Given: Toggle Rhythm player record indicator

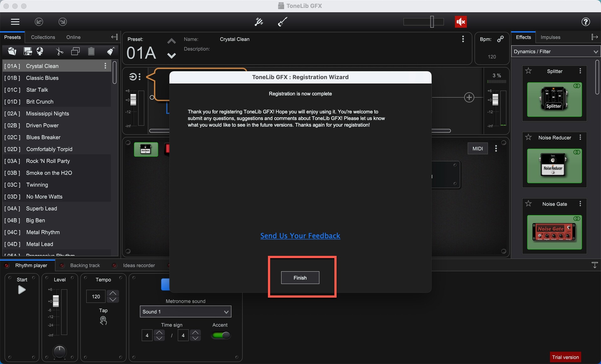Looking at the screenshot, I should [7, 265].
